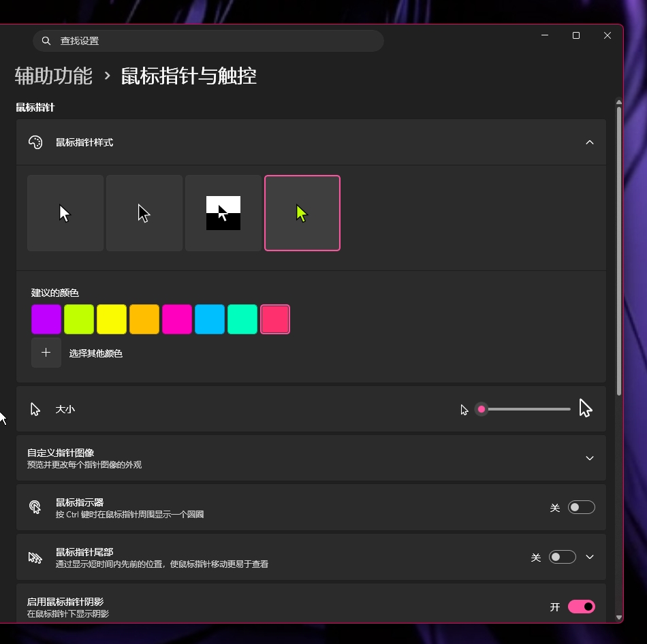Image resolution: width=647 pixels, height=644 pixels.
Task: Expand the 鼠标指针尾部 options chevron
Action: 590,557
